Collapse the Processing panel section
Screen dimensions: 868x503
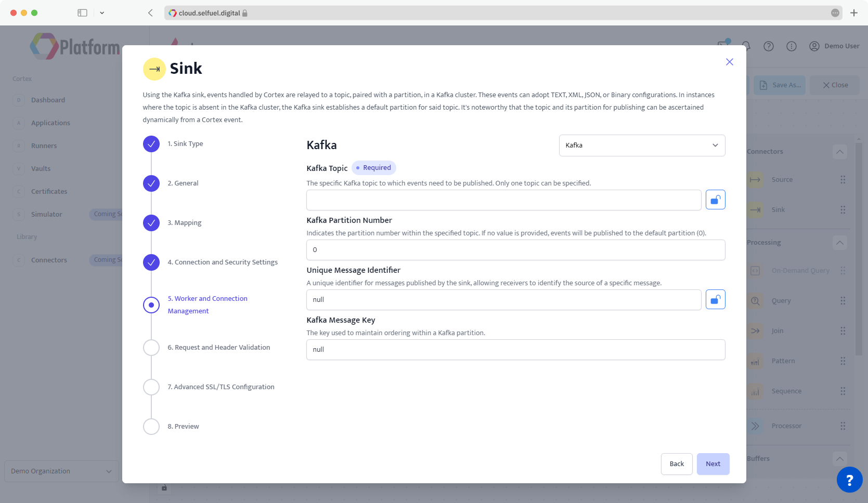pyautogui.click(x=839, y=243)
